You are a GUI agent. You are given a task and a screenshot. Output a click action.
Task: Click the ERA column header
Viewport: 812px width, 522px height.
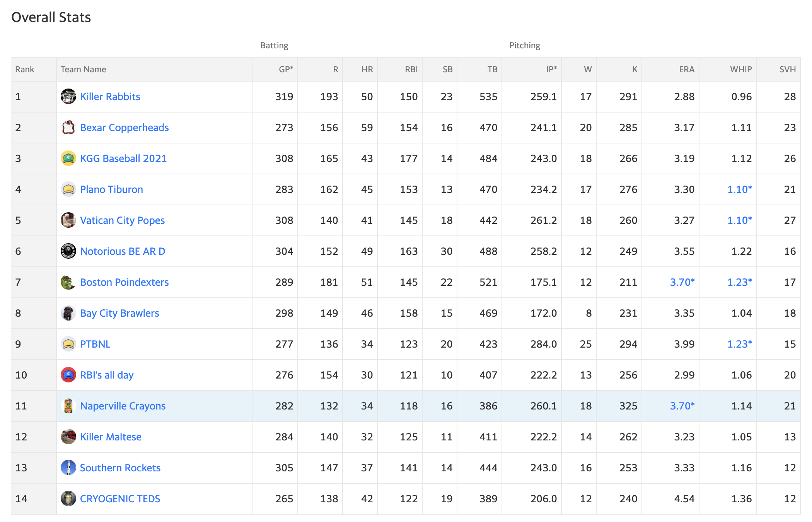[x=687, y=69]
